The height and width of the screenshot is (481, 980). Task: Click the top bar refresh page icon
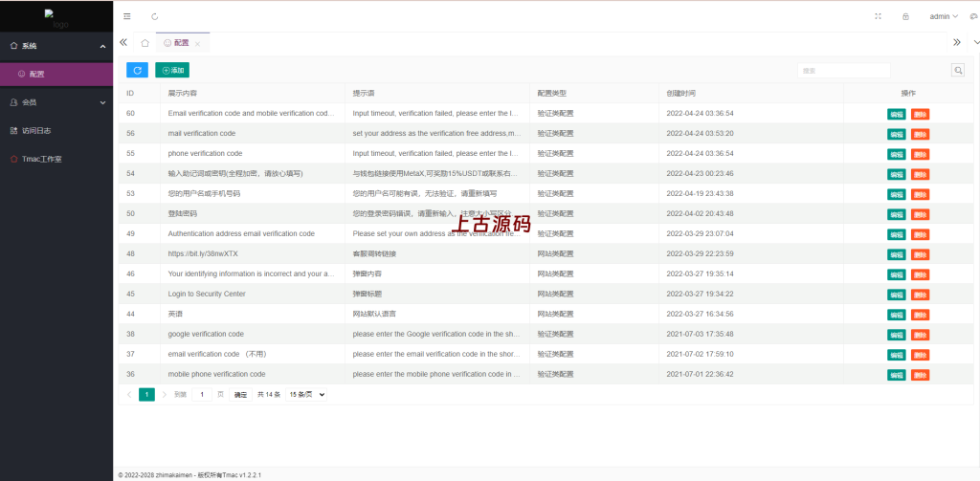pyautogui.click(x=155, y=17)
